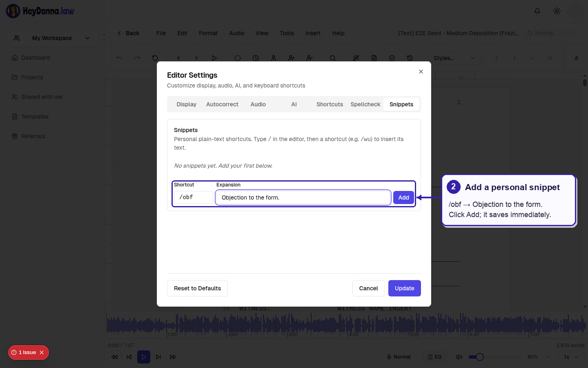Open the File menu
This screenshot has width=588, height=368.
[161, 33]
